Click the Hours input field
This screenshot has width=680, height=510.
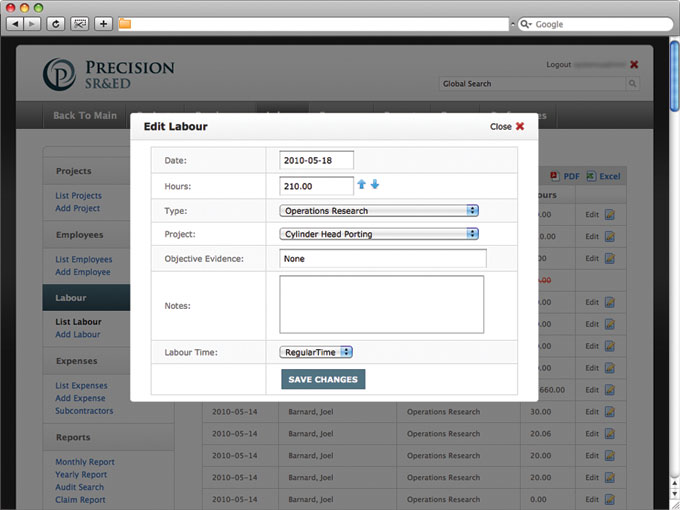point(317,186)
